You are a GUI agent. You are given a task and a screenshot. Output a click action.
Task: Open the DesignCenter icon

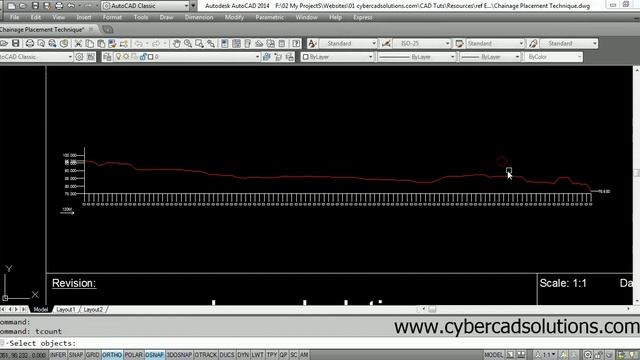236,43
